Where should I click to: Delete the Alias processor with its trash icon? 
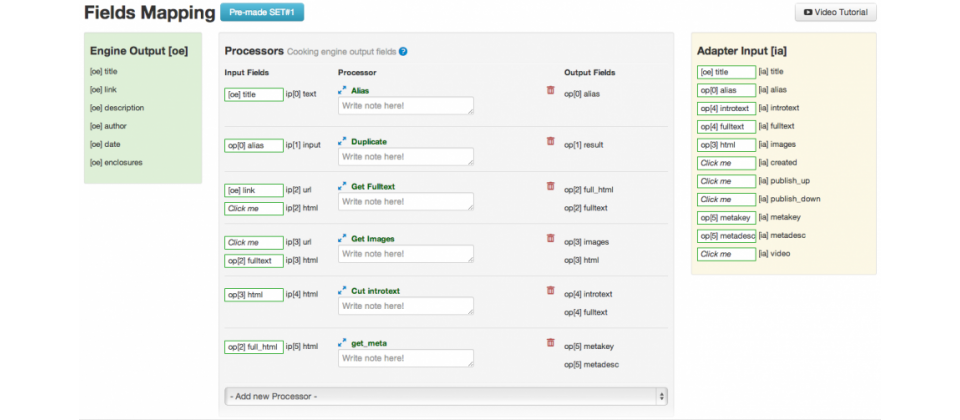click(x=550, y=90)
